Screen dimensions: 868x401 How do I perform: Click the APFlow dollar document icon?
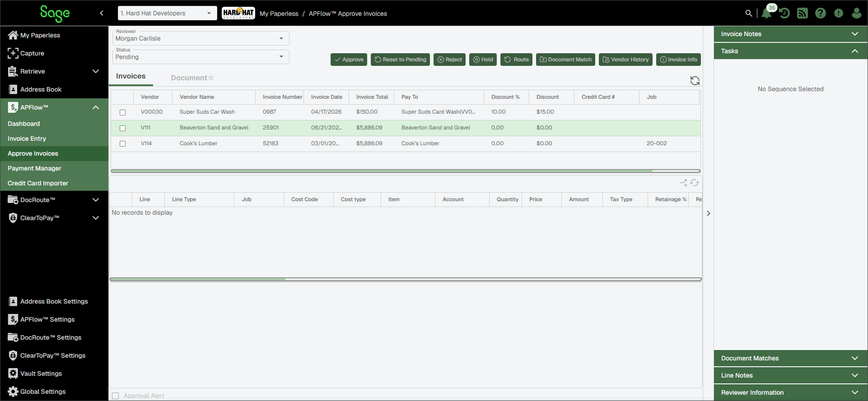point(13,107)
